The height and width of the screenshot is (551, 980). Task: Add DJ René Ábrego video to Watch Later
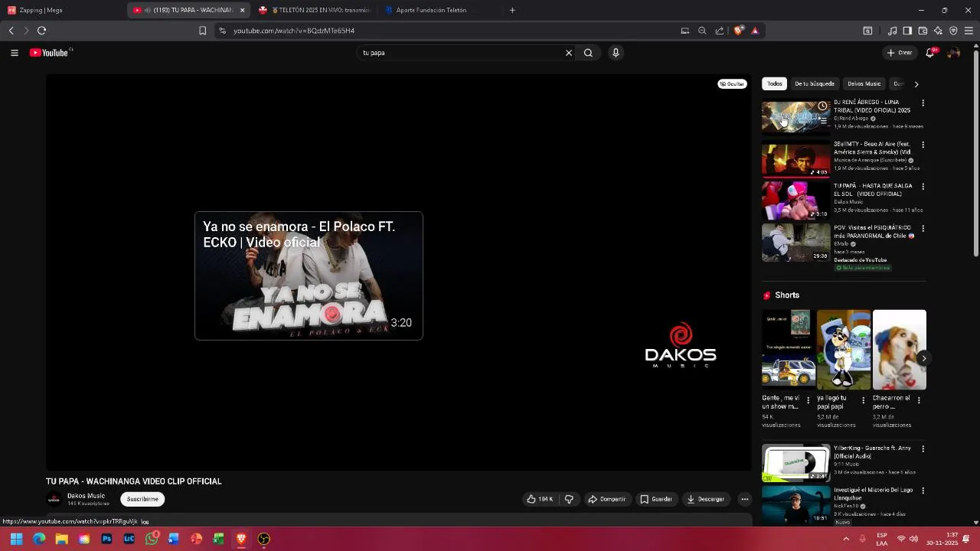pos(822,106)
